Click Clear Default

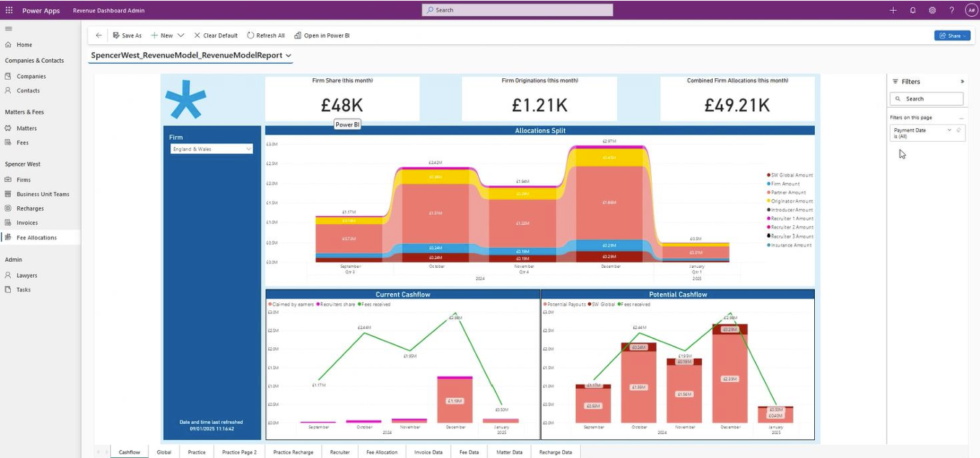tap(216, 35)
